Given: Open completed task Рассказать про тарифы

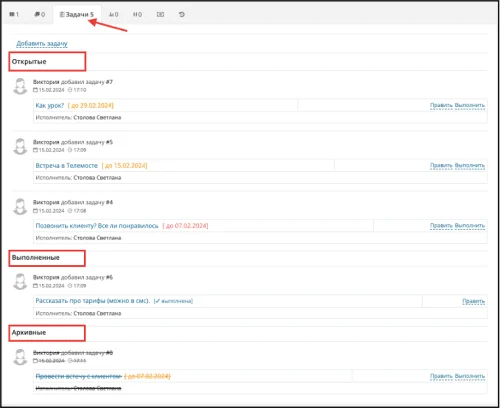Looking at the screenshot, I should point(93,301).
